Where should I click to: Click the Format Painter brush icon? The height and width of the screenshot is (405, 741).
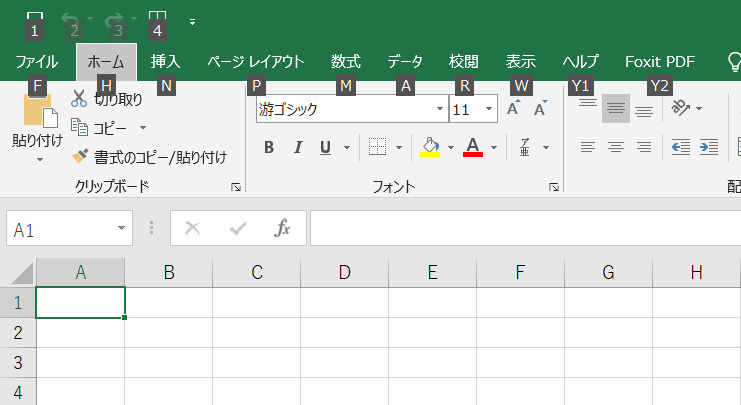pyautogui.click(x=80, y=157)
